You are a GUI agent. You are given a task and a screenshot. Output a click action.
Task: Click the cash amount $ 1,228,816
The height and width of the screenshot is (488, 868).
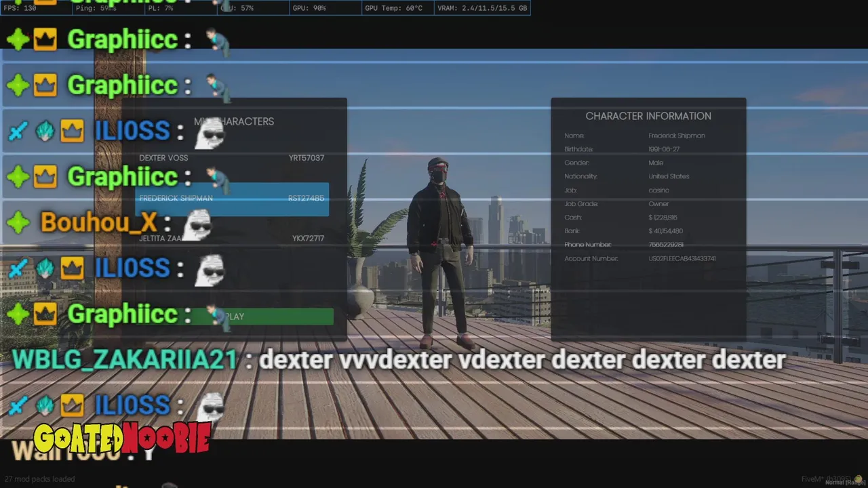[x=663, y=218]
